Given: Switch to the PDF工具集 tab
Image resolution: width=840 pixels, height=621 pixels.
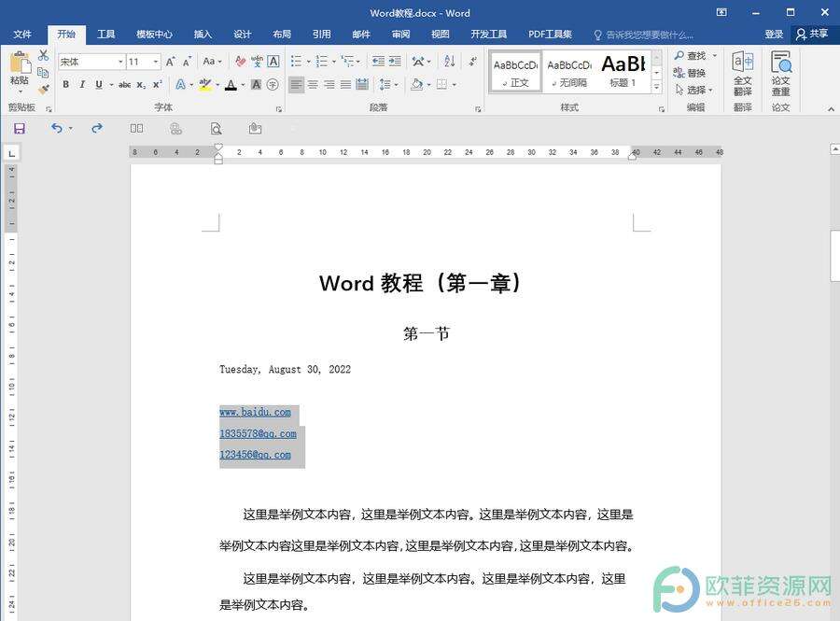Looking at the screenshot, I should 550,35.
